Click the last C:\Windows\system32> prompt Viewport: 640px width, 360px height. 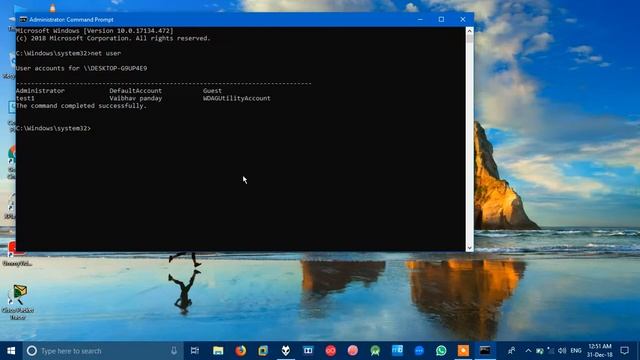click(53, 128)
